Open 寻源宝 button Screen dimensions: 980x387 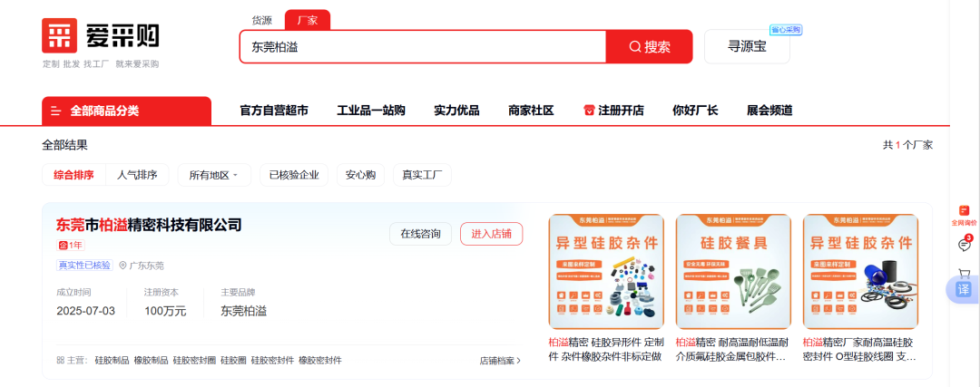(747, 47)
